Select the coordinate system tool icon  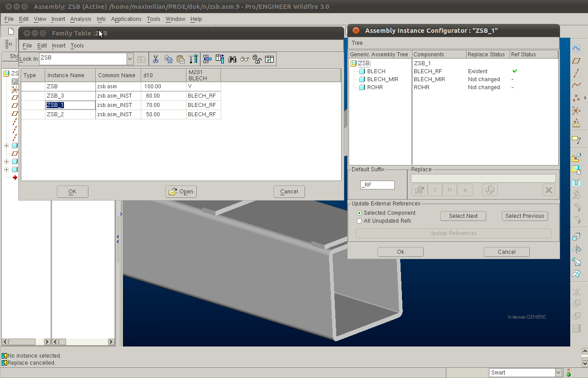coord(576,110)
